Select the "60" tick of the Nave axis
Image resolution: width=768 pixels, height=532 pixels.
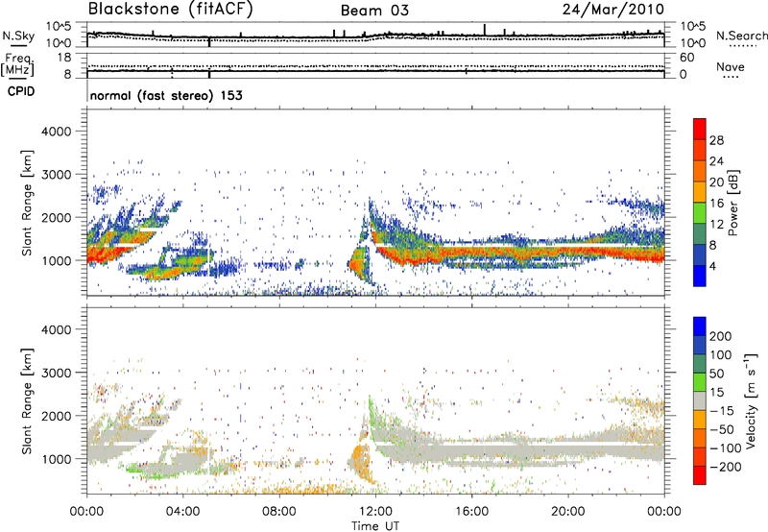[686, 58]
